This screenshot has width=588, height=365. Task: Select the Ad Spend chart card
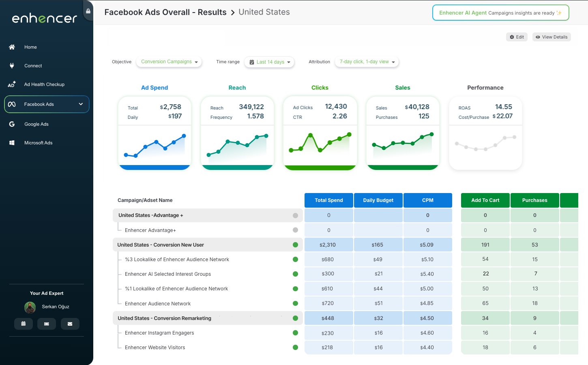point(155,133)
